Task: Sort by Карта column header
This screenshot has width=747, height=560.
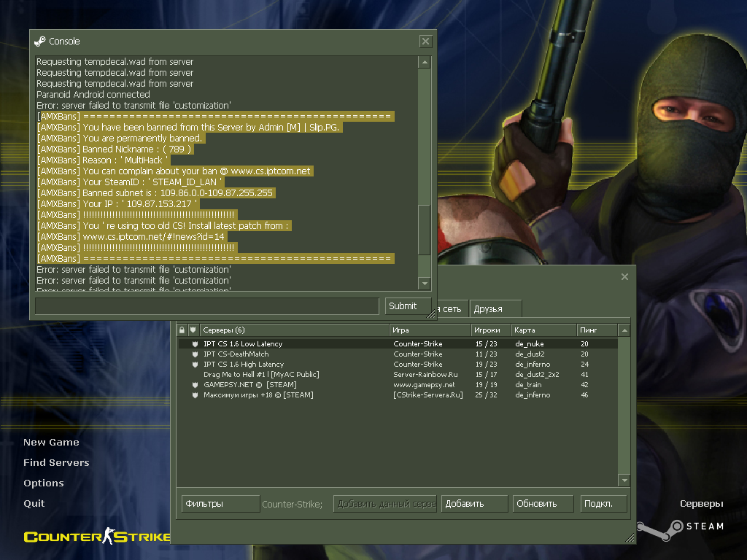Action: [x=543, y=330]
